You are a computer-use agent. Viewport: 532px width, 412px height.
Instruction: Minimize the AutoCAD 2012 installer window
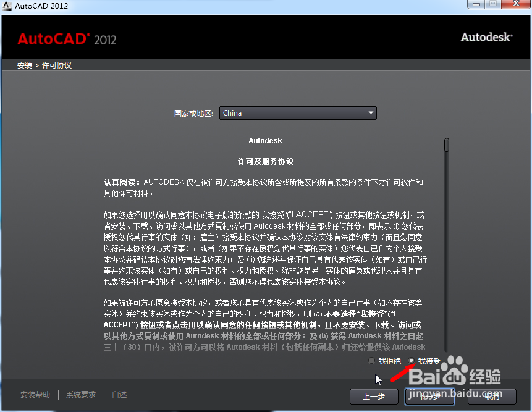click(476, 4)
